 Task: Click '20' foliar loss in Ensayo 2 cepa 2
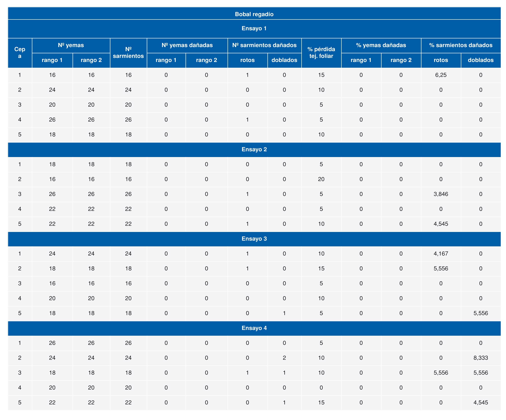click(321, 179)
